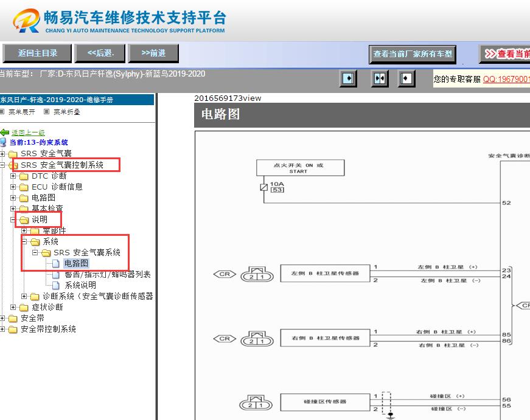Screen dimensions: 530x420
Task: Expand 安全带 tree node
Action: [2, 318]
